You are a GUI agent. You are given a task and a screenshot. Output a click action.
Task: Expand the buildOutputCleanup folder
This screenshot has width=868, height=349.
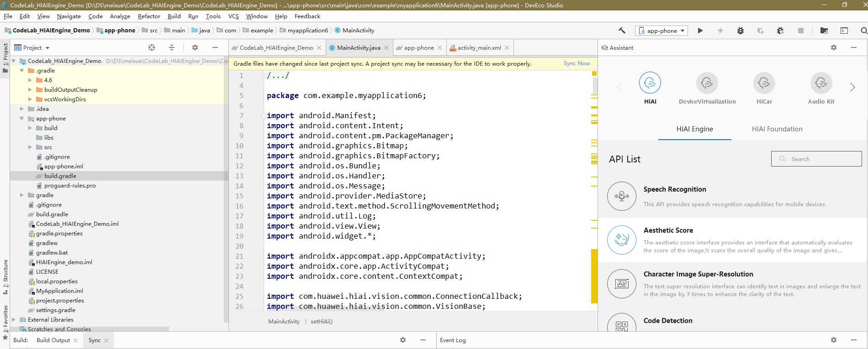coord(30,90)
